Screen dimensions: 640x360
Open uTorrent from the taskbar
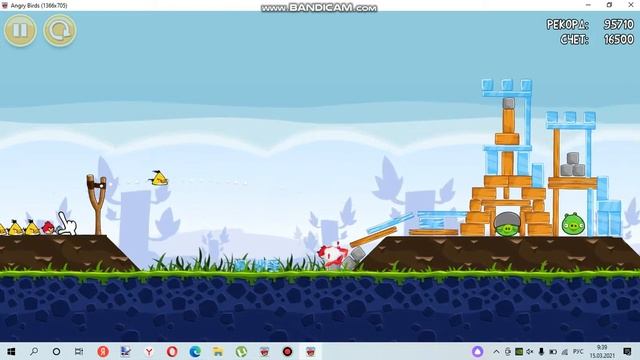(x=241, y=351)
